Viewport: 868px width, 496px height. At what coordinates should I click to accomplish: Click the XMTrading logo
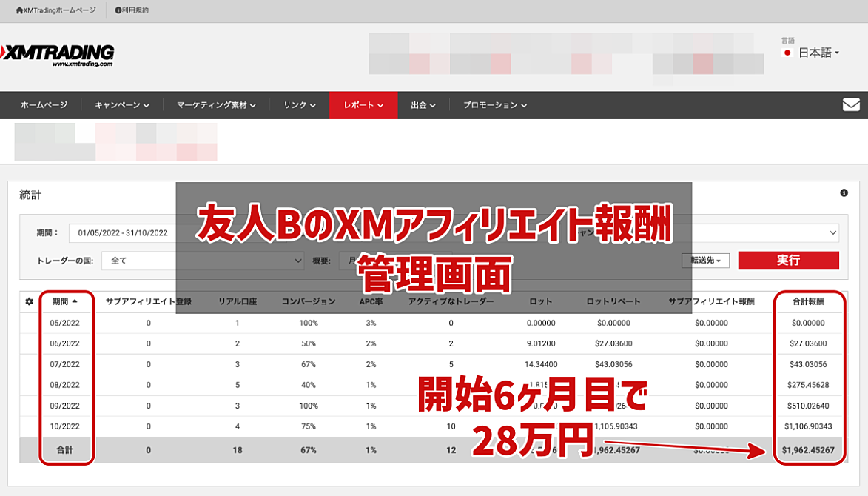click(x=57, y=56)
